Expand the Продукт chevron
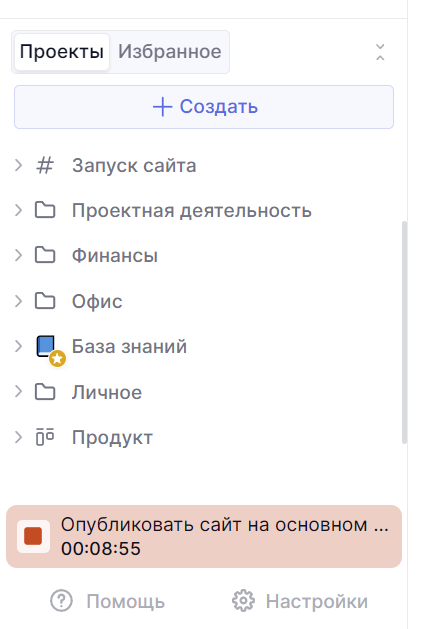The width and height of the screenshot is (435, 629). (x=18, y=437)
